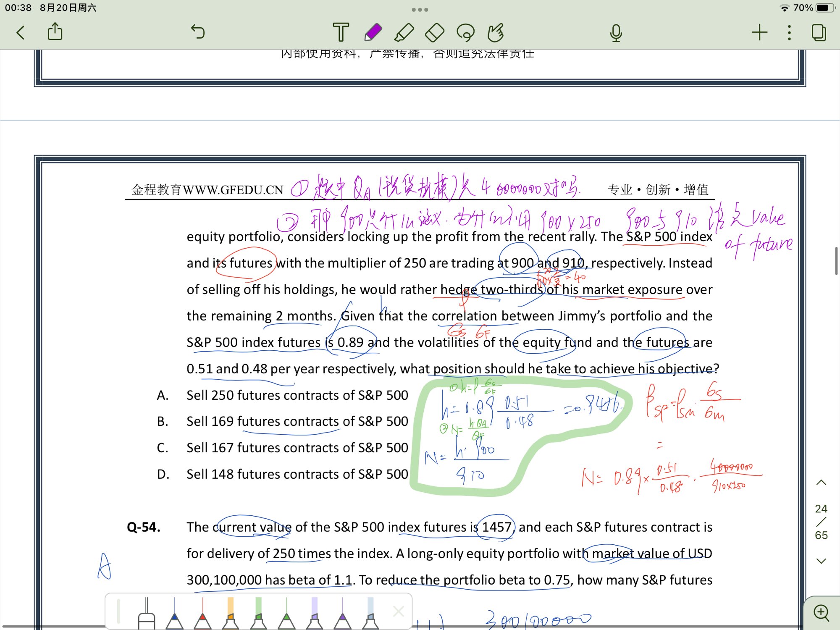The width and height of the screenshot is (840, 630).
Task: Select the highlighter tool in top toolbar
Action: point(404,32)
